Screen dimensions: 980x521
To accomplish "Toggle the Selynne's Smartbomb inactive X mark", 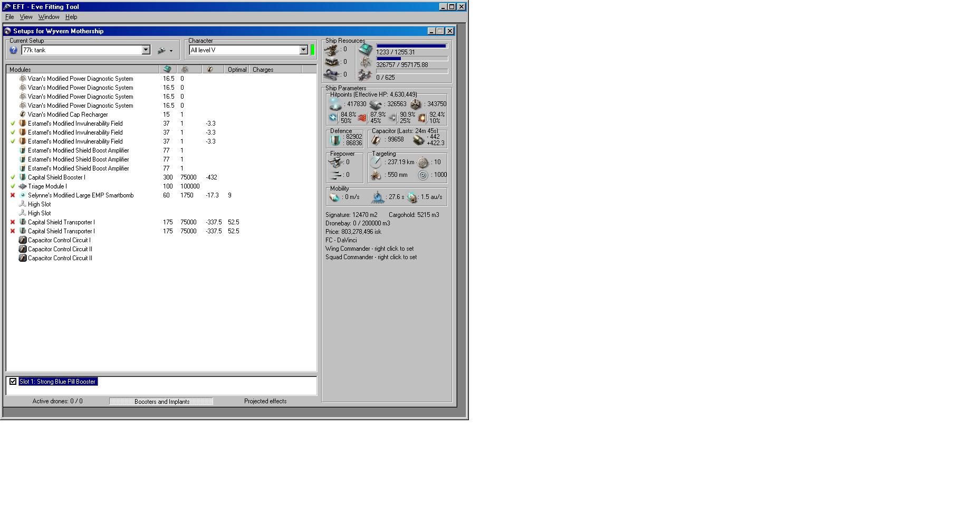I will point(13,195).
